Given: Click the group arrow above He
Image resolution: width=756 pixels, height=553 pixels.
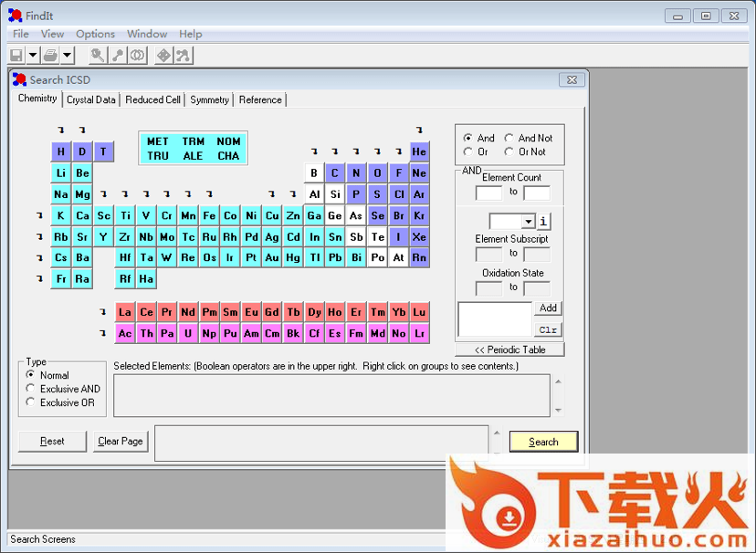Looking at the screenshot, I should [419, 130].
